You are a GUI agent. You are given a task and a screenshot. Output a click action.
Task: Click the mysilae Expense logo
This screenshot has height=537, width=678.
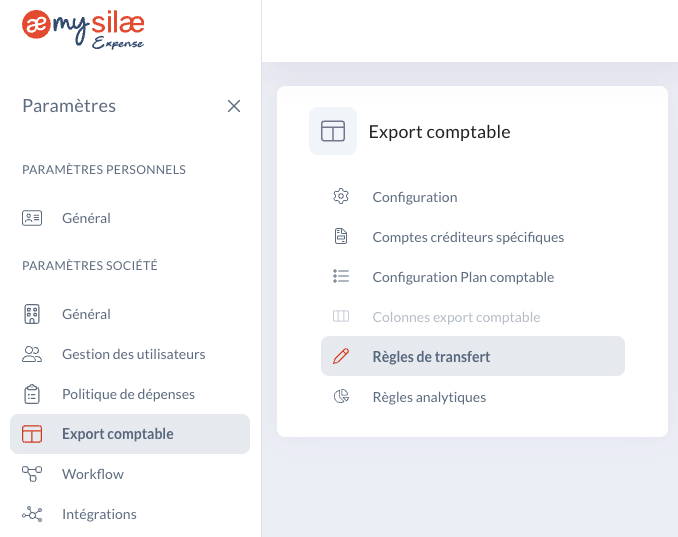[x=83, y=29]
